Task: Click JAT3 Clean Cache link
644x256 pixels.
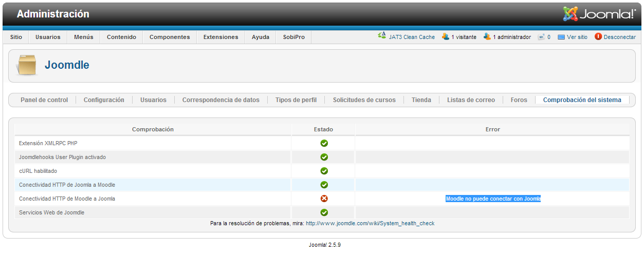Action: point(412,37)
